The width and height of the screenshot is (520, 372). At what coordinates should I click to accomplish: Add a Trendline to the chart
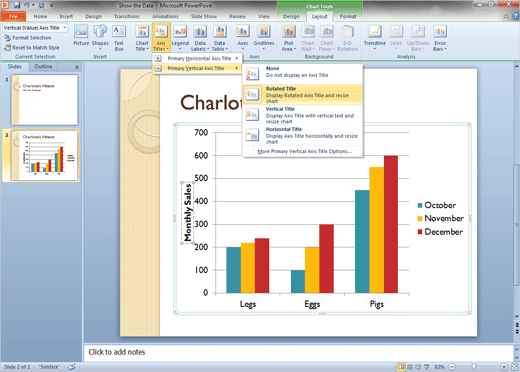(x=374, y=37)
